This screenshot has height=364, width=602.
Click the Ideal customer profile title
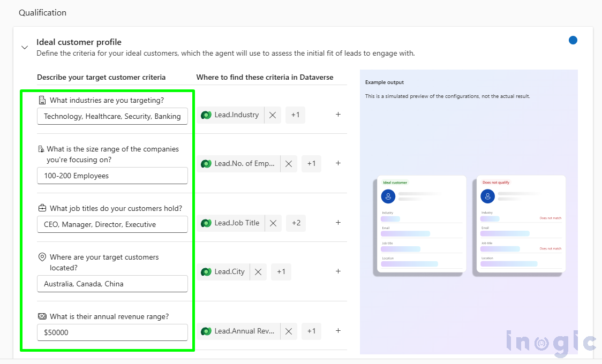(x=79, y=42)
